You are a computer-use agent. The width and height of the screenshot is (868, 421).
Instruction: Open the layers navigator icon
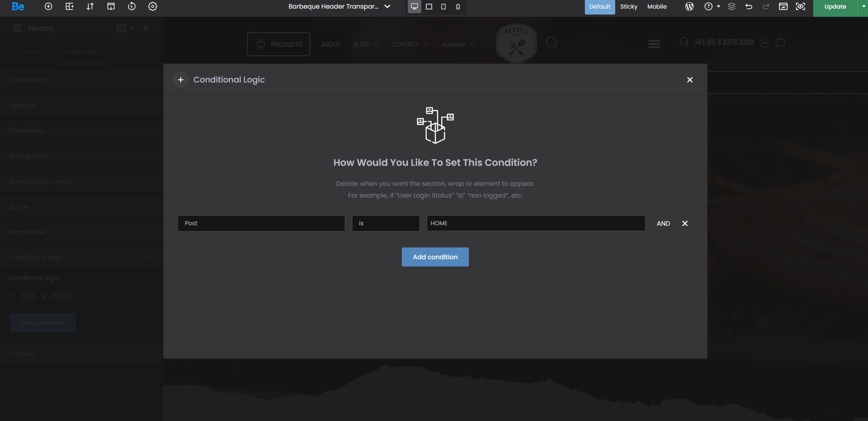tap(732, 6)
